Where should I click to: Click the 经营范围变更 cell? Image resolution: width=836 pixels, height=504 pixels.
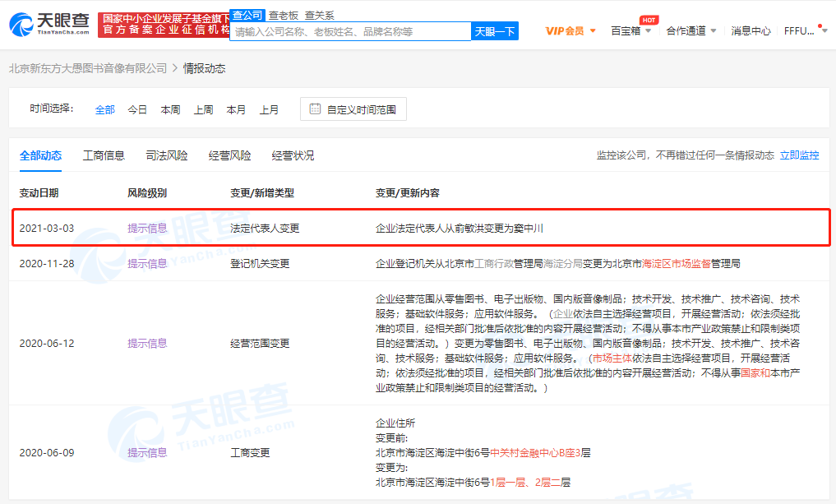(261, 343)
